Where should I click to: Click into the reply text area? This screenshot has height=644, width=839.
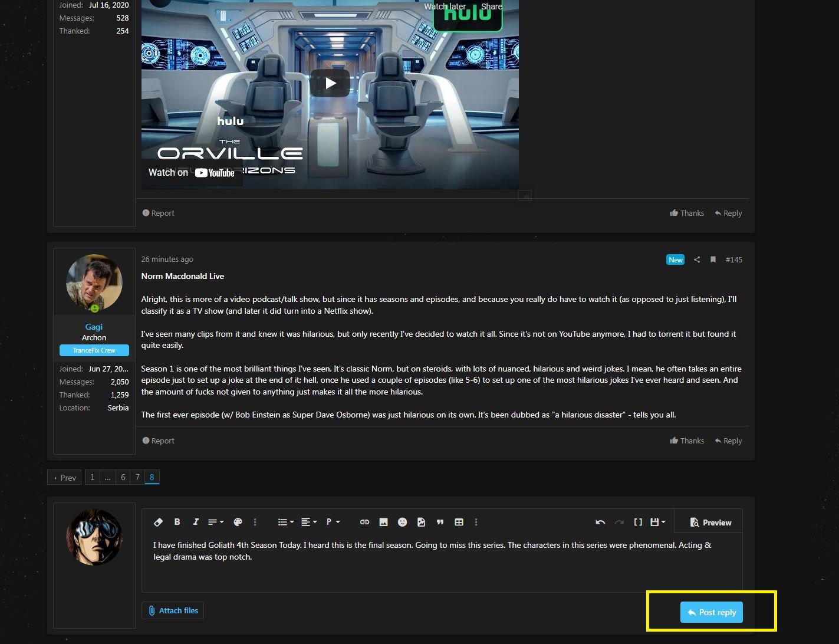[x=442, y=563]
